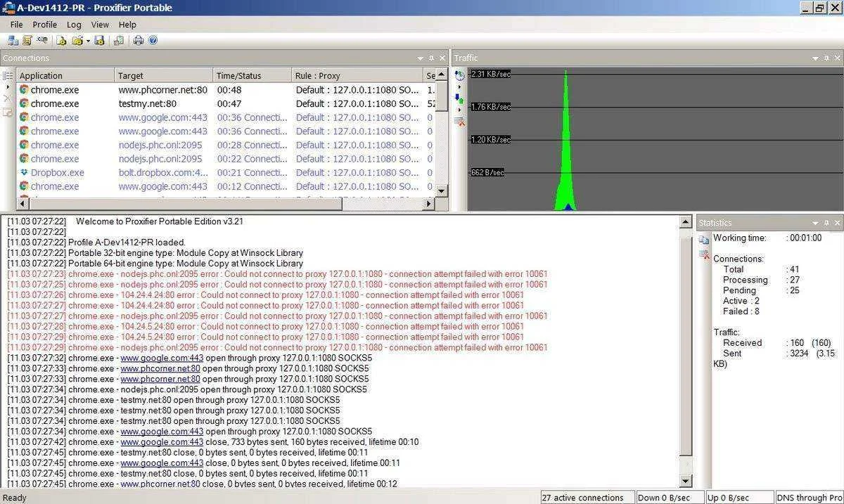Select nodejs.phc.onl:2095 row at 00:22
The height and width of the screenshot is (504, 844).
pos(226,159)
